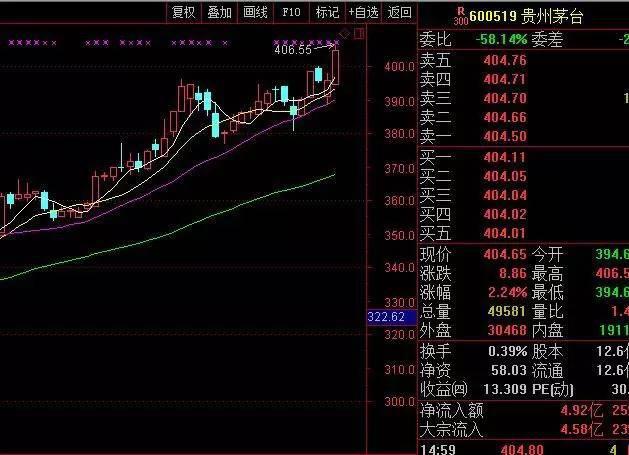Viewport: 629px width, 455px height.
Task: Click 买五 price 404.01
Action: tap(505, 233)
